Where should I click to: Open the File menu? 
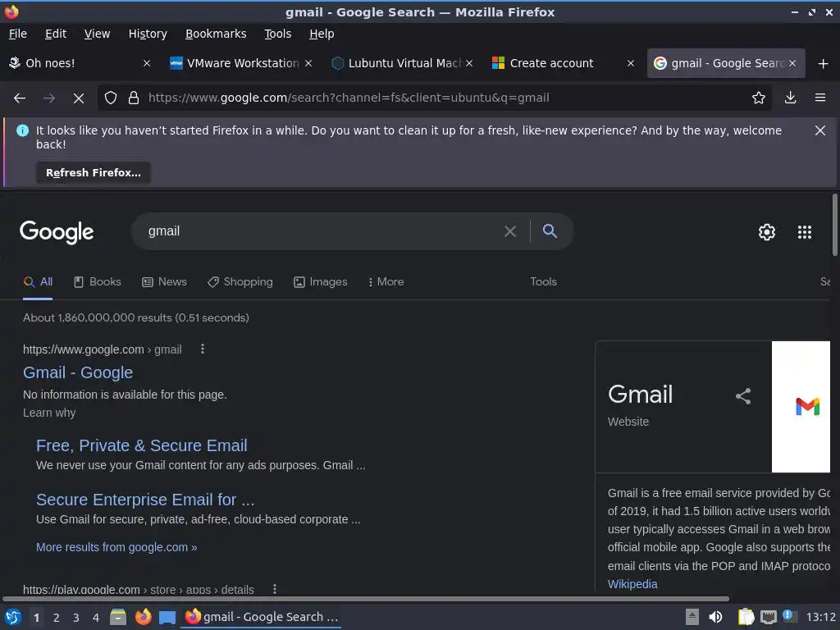pyautogui.click(x=18, y=34)
